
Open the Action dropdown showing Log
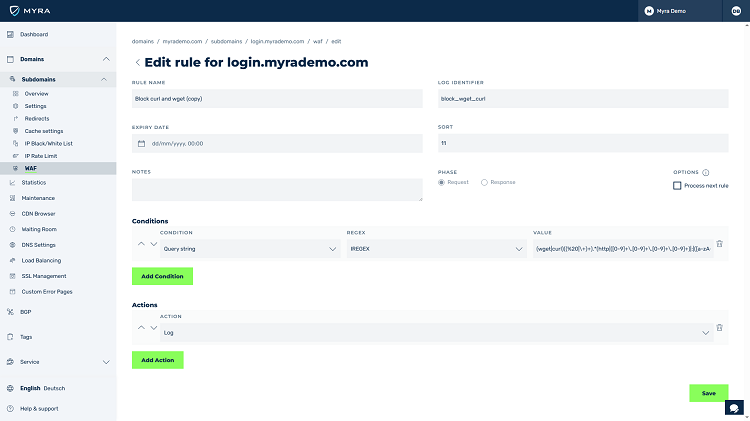click(x=437, y=332)
